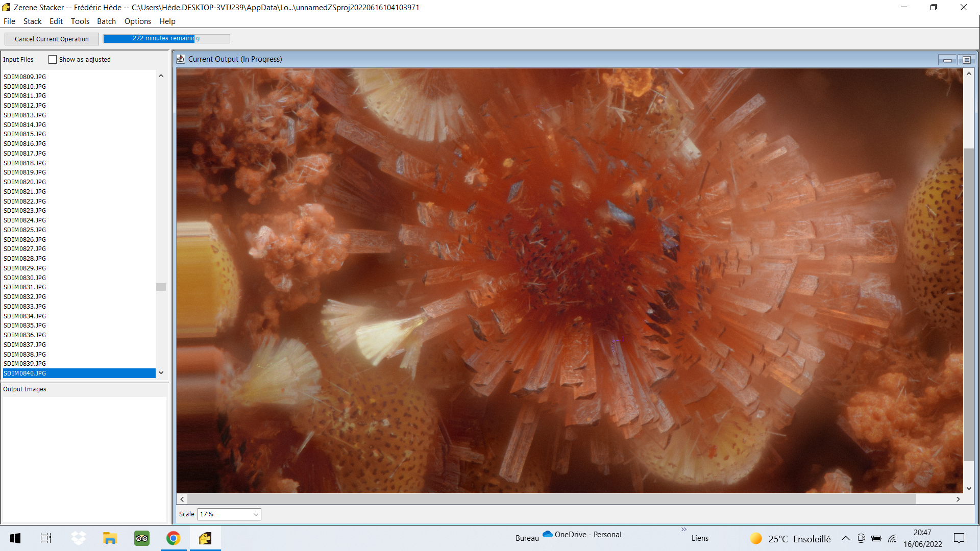The width and height of the screenshot is (980, 551).
Task: Select SDIM0825.JPG in Input Files
Action: [x=25, y=230]
